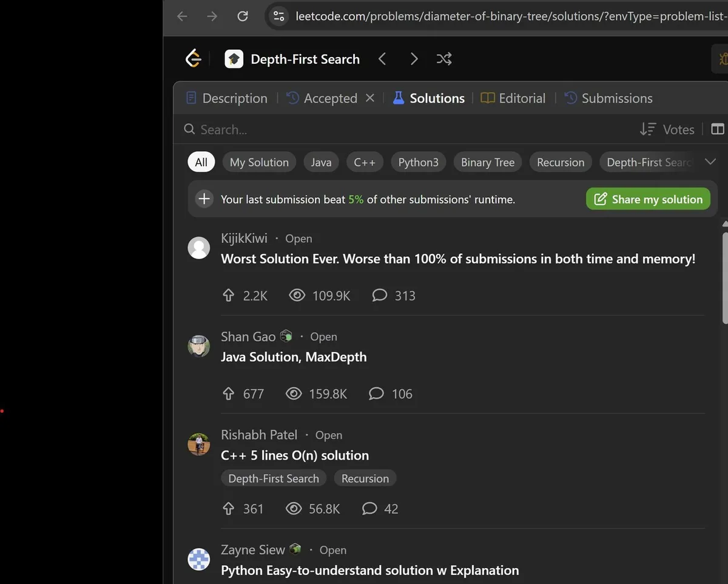
Task: Switch to the Editorial tab
Action: tap(513, 98)
